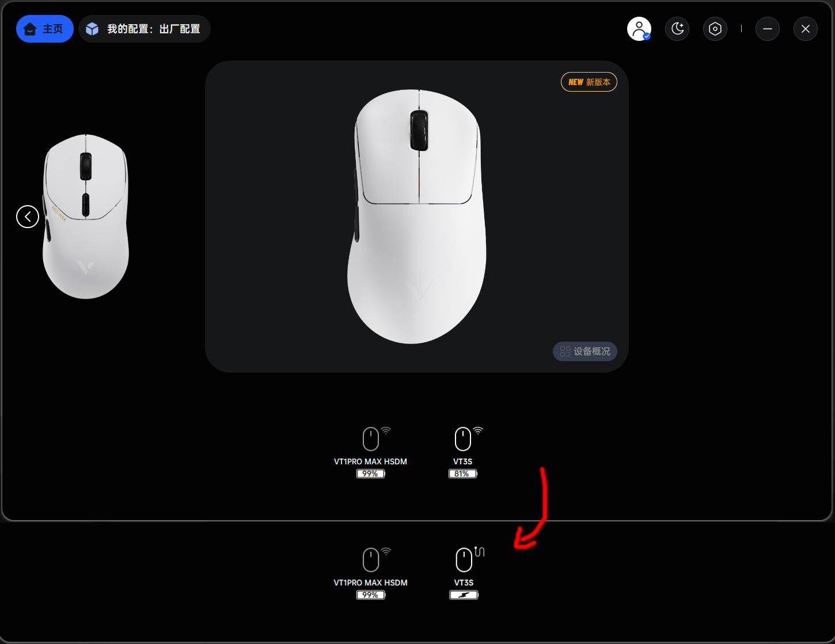Switch to the 主页 home tab
The height and width of the screenshot is (644, 835).
45,29
